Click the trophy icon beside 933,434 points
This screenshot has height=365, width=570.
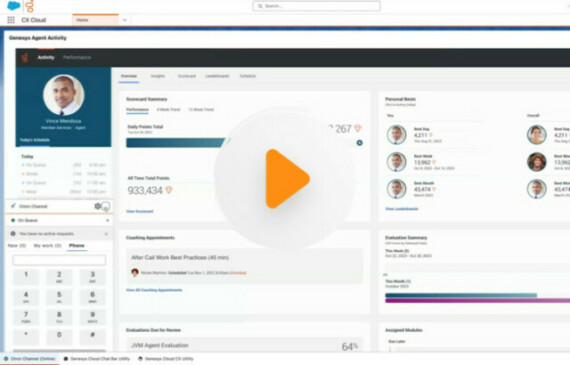[168, 190]
